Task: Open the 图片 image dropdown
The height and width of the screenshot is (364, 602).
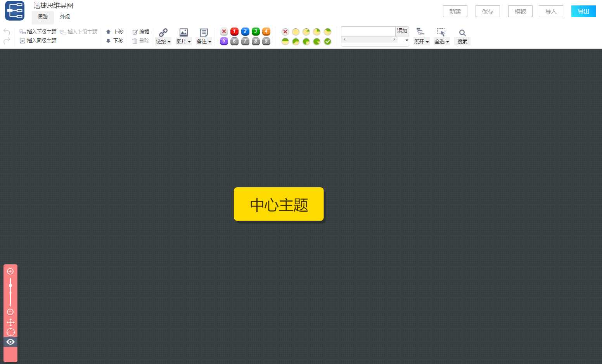Action: (183, 41)
